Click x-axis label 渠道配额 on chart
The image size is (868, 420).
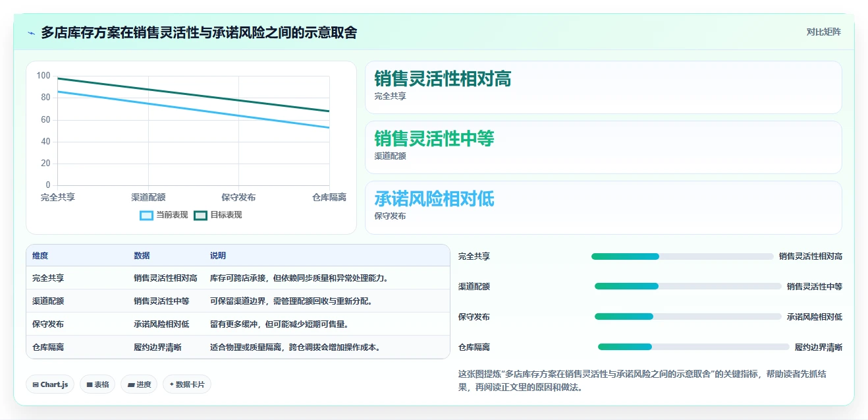[x=148, y=197]
